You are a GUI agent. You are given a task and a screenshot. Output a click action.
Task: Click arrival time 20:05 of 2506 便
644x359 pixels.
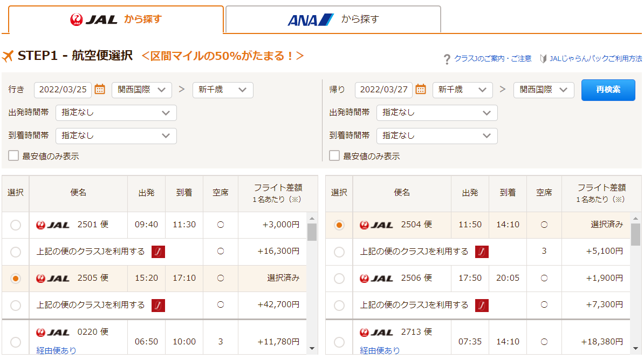(x=508, y=278)
